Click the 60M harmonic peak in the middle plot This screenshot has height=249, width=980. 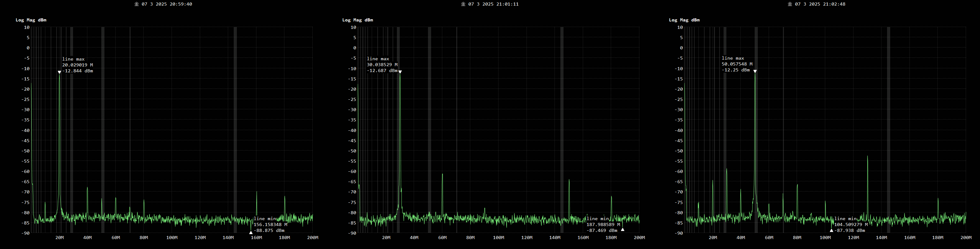443,174
